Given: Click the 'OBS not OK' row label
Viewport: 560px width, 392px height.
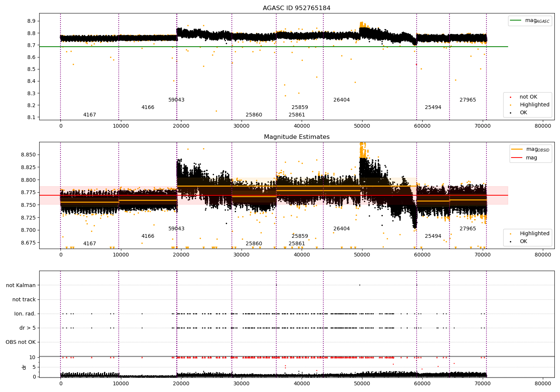Looking at the screenshot, I should 21,342.
